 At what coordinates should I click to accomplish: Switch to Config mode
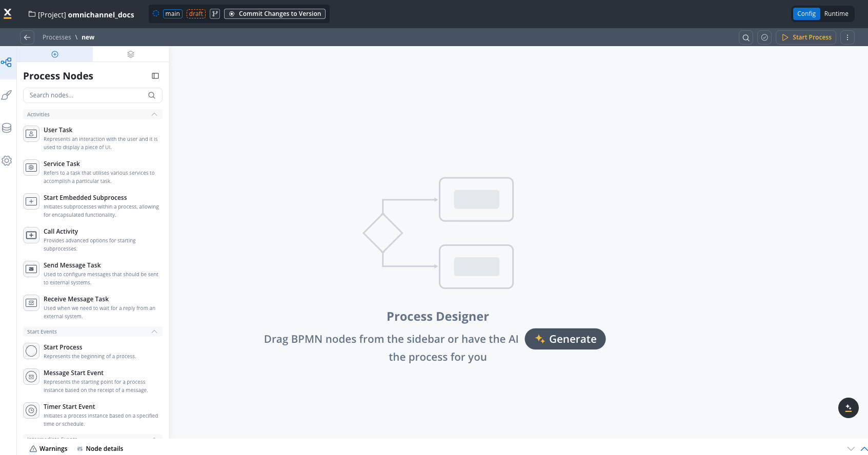point(806,14)
